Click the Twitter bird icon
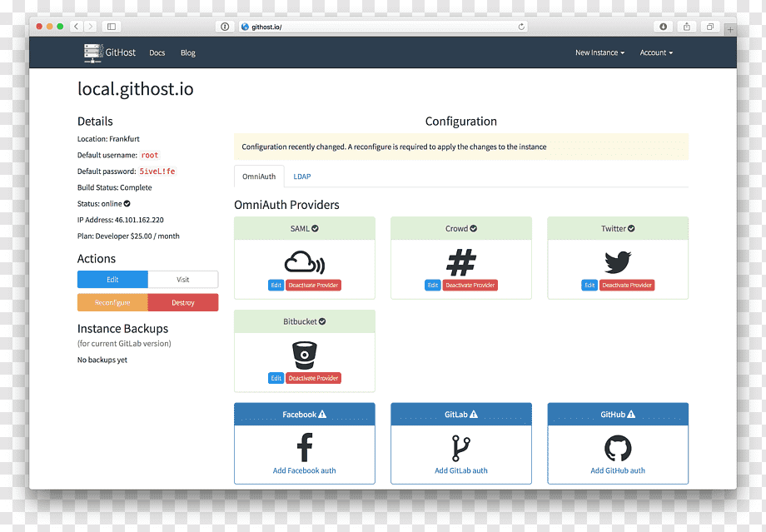The height and width of the screenshot is (532, 766). click(x=618, y=262)
